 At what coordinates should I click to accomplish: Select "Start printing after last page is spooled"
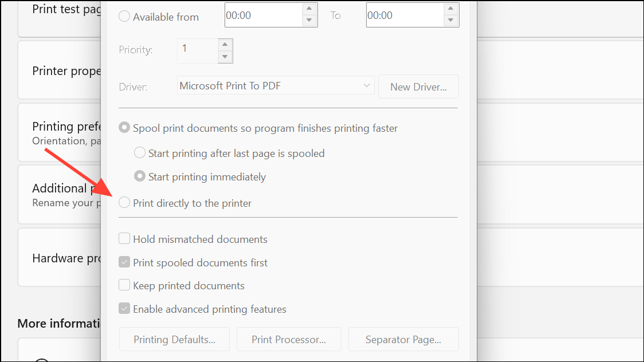[139, 152]
